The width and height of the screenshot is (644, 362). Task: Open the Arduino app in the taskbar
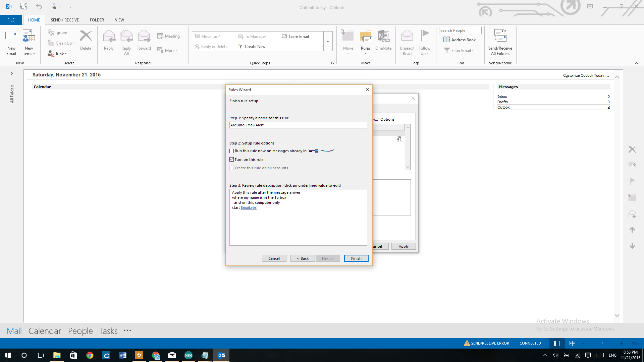pyautogui.click(x=188, y=355)
